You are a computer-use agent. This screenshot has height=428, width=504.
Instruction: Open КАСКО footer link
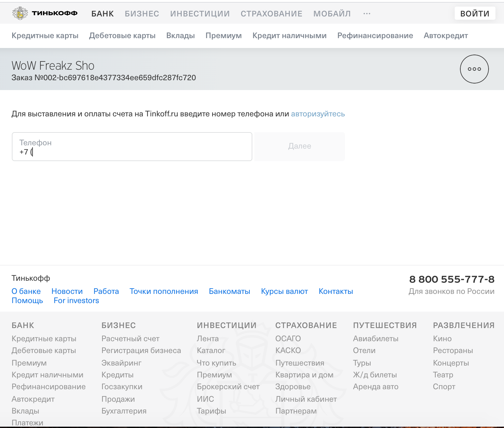coord(288,350)
